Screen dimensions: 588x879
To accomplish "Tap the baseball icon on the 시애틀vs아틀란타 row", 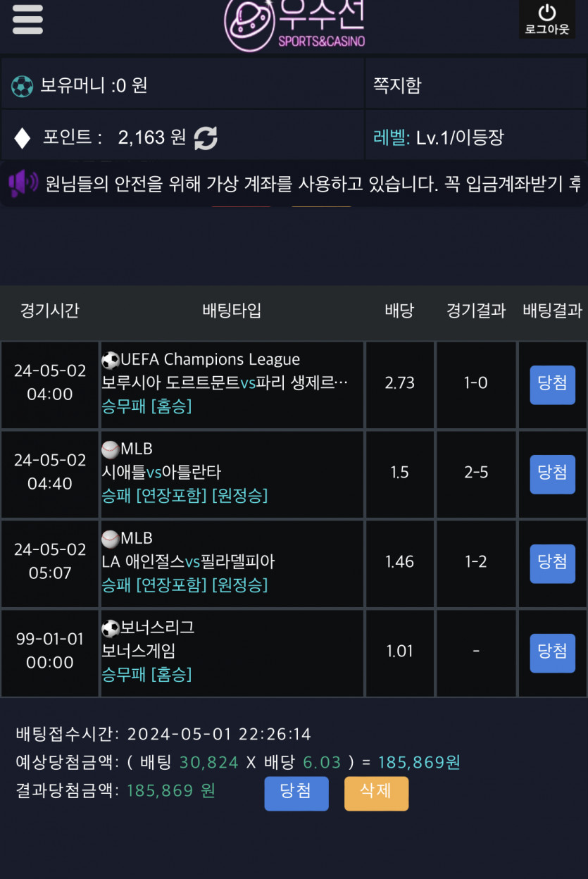I will 111,449.
